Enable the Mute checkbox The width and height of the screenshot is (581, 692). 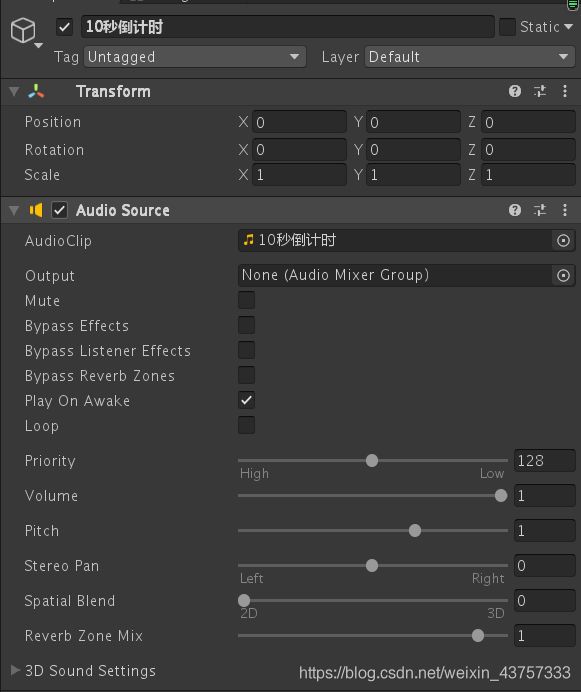246,300
